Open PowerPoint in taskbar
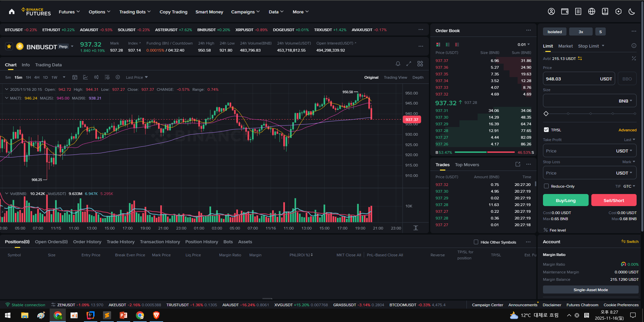Viewport: 644px width, 322px height. tap(123, 315)
